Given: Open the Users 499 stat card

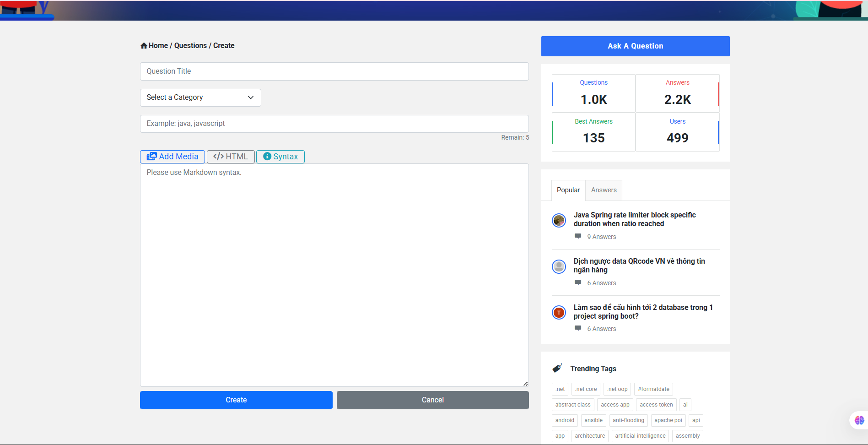Looking at the screenshot, I should point(678,132).
